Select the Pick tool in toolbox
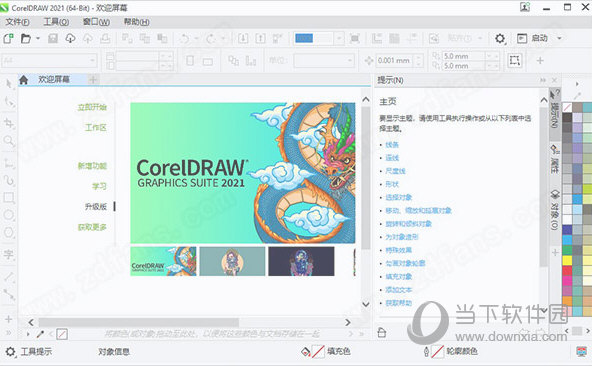The height and width of the screenshot is (366, 592). click(x=8, y=83)
